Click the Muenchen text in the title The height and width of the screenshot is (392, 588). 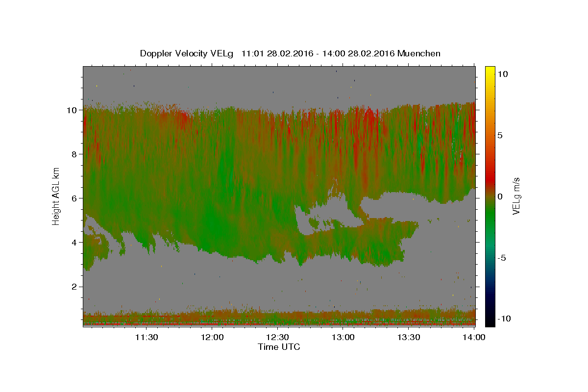click(419, 53)
